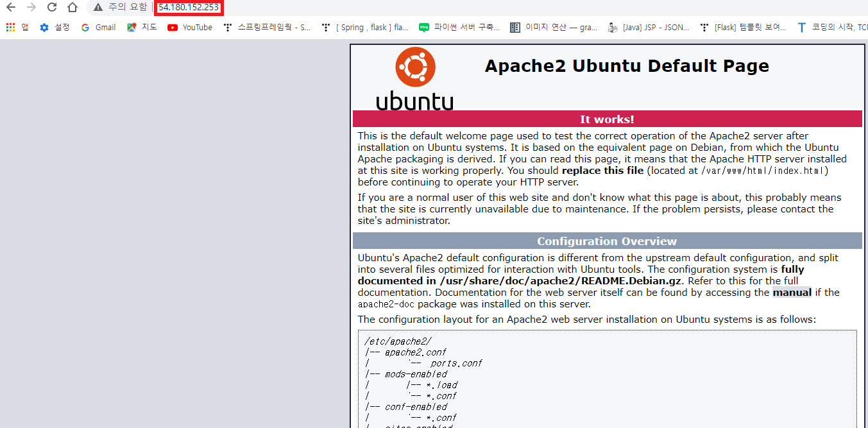The height and width of the screenshot is (428, 868).
Task: Click the Configuration Overview header text
Action: pyautogui.click(x=607, y=241)
